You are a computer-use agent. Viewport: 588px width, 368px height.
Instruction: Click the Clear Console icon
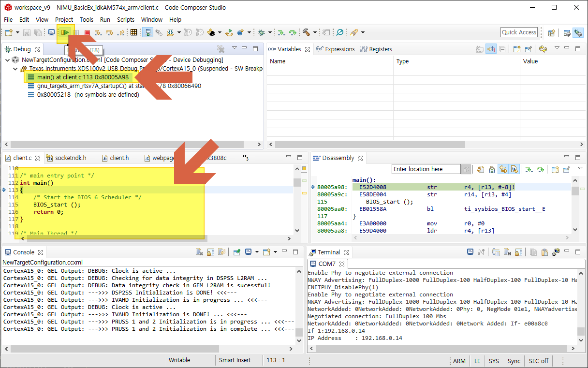click(x=199, y=252)
